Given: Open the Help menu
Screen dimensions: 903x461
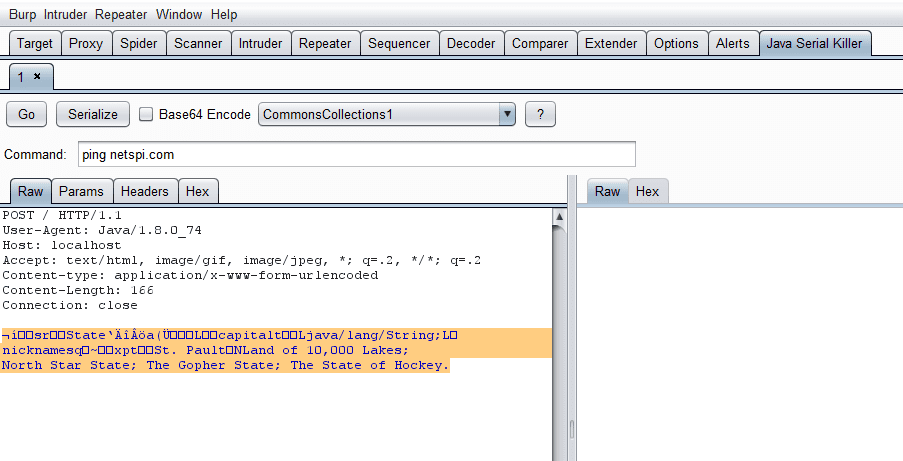Looking at the screenshot, I should 224,15.
